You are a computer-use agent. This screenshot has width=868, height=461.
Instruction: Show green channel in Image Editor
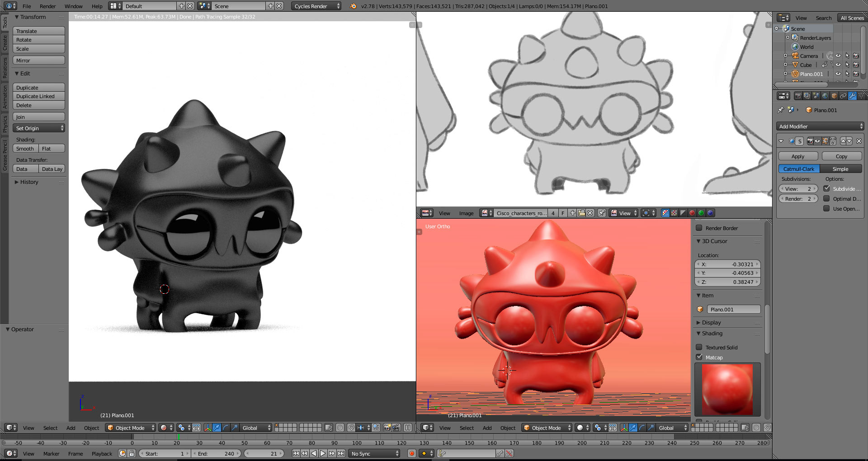(701, 213)
